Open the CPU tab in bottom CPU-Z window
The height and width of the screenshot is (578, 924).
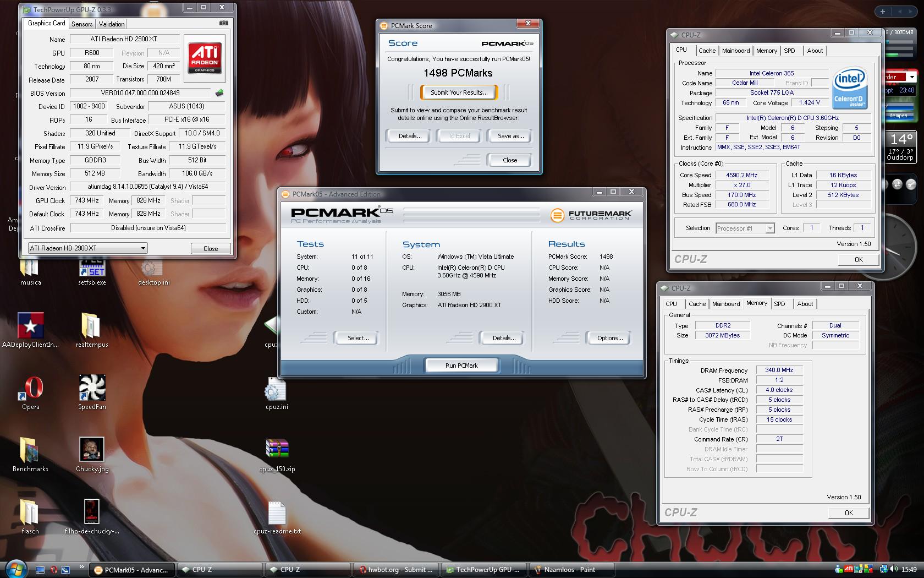[x=671, y=304]
